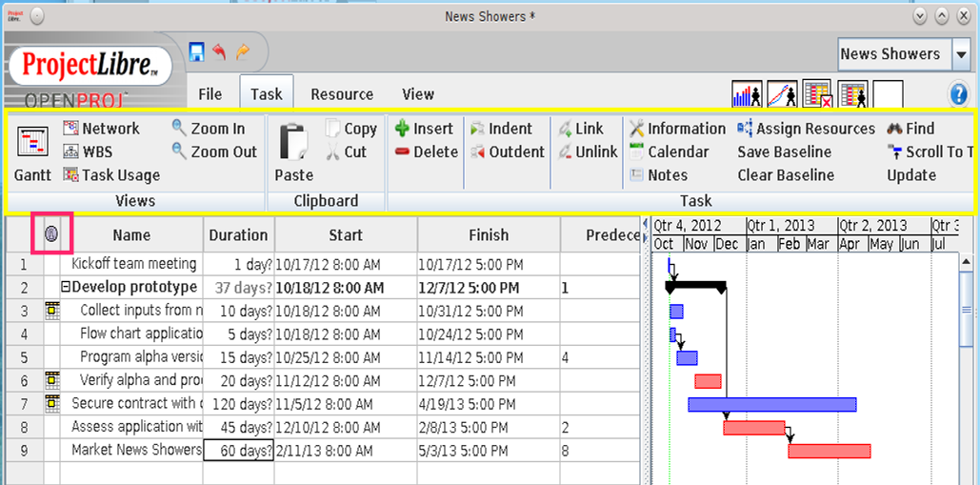The height and width of the screenshot is (485, 980).
Task: Switch to the Resource tab
Action: pos(342,94)
